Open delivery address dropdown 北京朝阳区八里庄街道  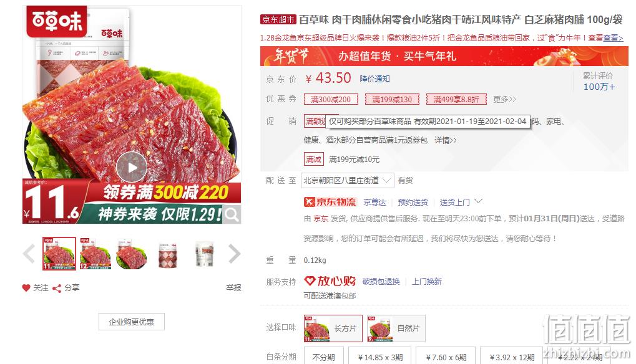click(348, 181)
